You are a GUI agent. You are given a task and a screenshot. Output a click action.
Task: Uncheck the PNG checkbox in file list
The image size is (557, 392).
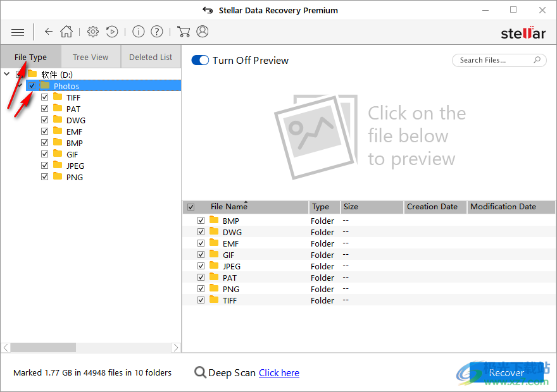click(201, 288)
